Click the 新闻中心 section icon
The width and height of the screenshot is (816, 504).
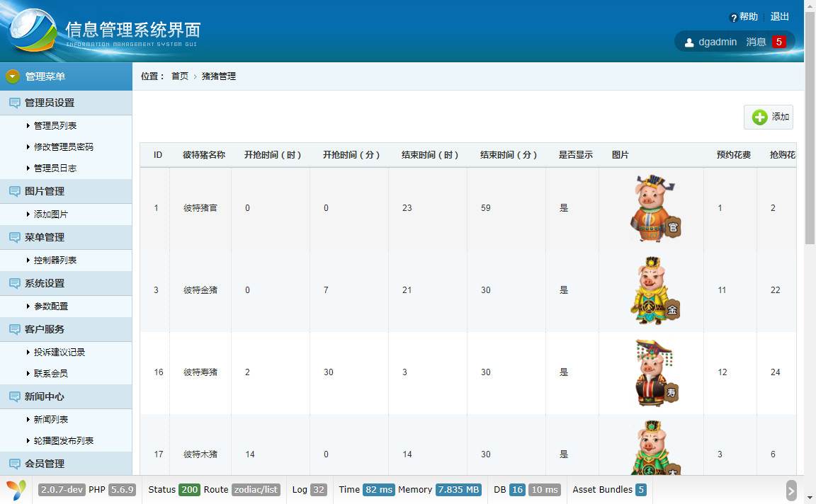click(x=14, y=396)
